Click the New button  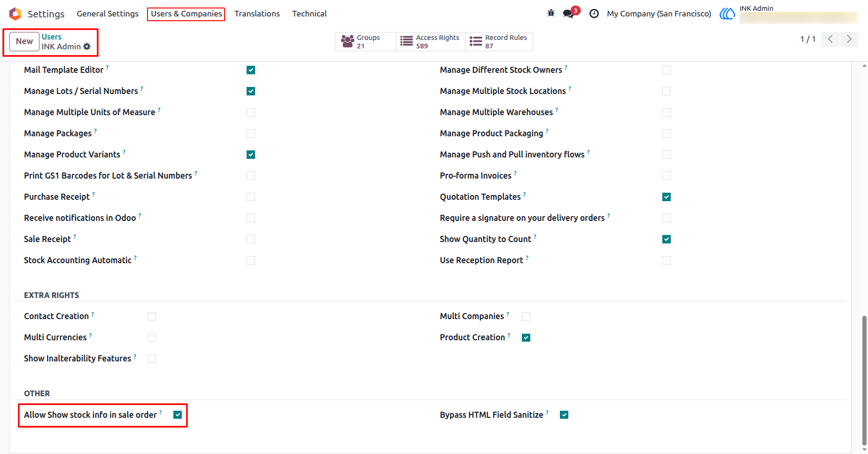coord(24,41)
